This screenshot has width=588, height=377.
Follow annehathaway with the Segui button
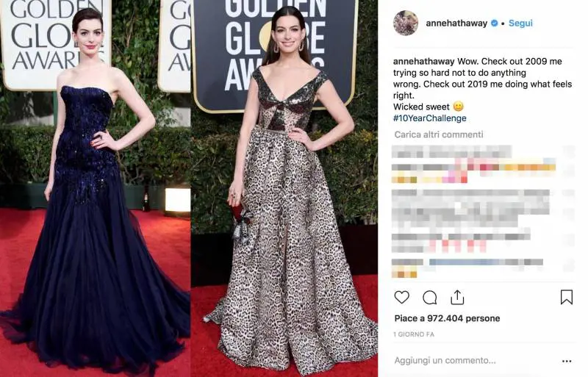520,24
